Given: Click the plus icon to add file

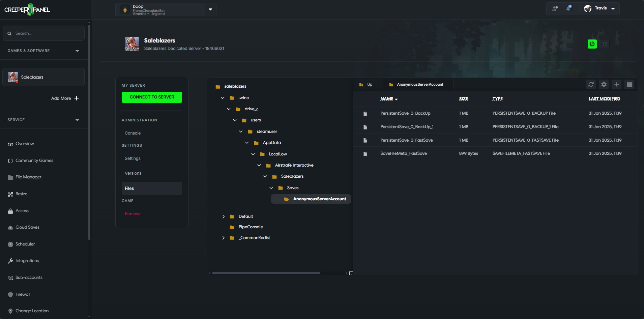Looking at the screenshot, I should [x=617, y=84].
